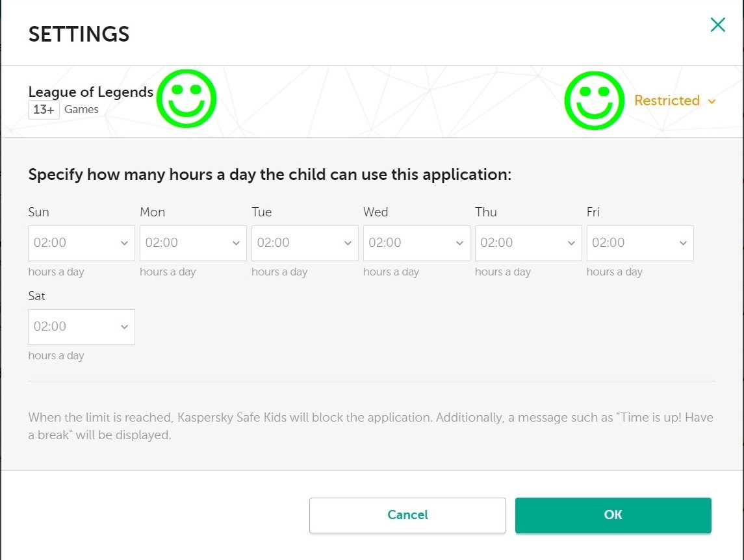Click the 13+ age rating badge
The width and height of the screenshot is (744, 560).
44,110
